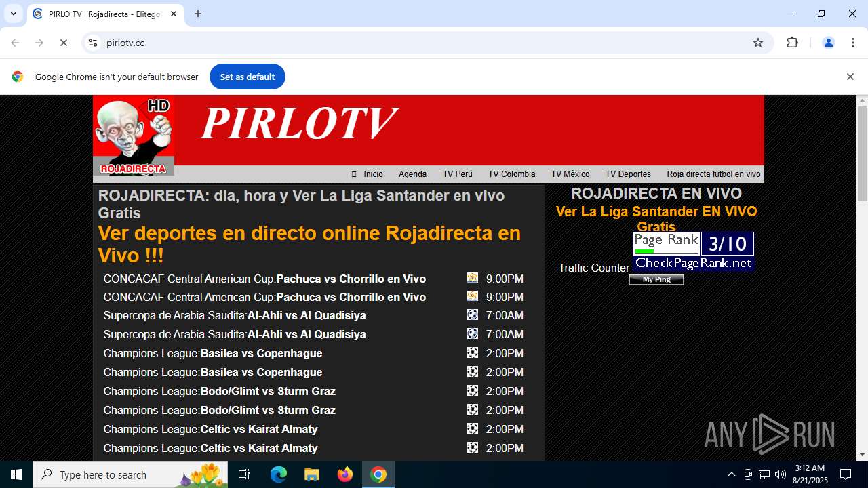Open the Chrome Extensions menu
Screen dimensions: 868x488
click(792, 43)
